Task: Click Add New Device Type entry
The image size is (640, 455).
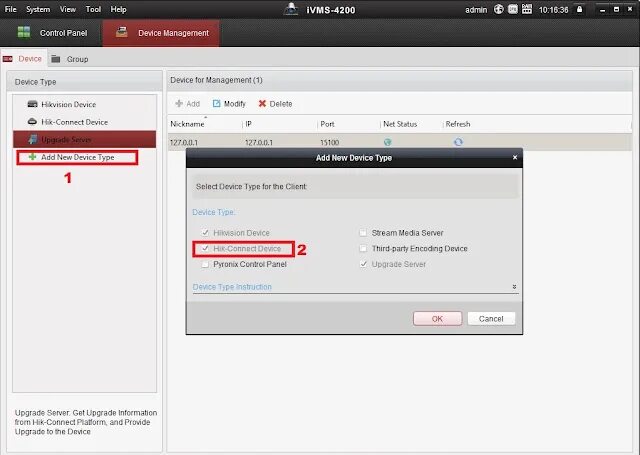Action: pyautogui.click(x=77, y=157)
